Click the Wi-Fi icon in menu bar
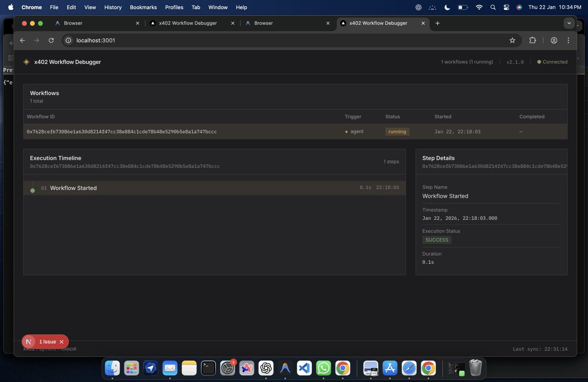This screenshot has width=588, height=382. click(479, 7)
